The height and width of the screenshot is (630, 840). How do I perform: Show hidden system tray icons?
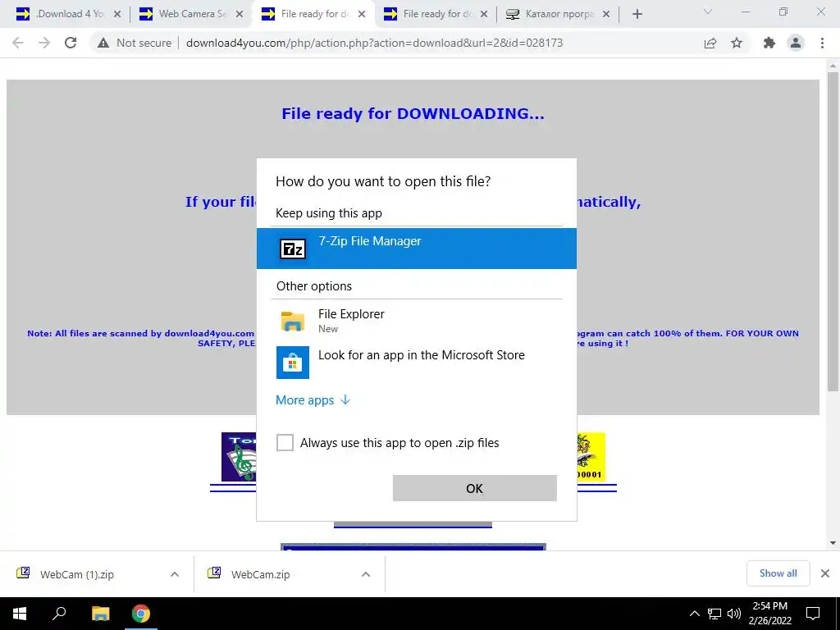coord(694,614)
